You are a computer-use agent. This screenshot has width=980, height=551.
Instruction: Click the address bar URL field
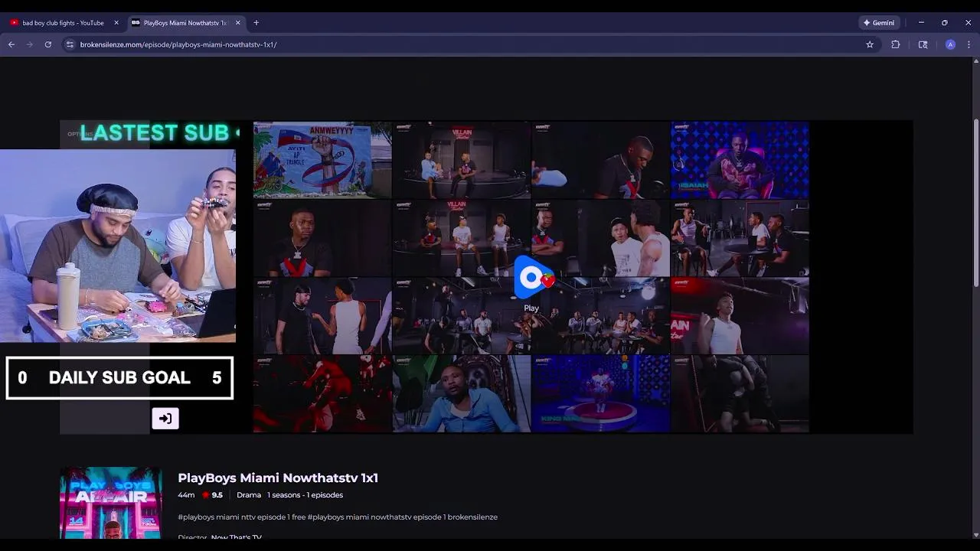click(x=467, y=44)
